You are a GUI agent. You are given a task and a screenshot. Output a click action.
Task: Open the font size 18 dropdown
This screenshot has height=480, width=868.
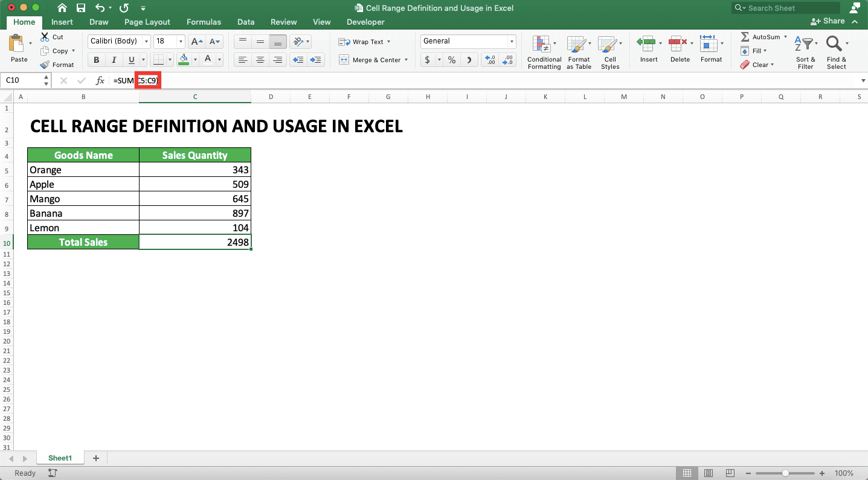(181, 41)
